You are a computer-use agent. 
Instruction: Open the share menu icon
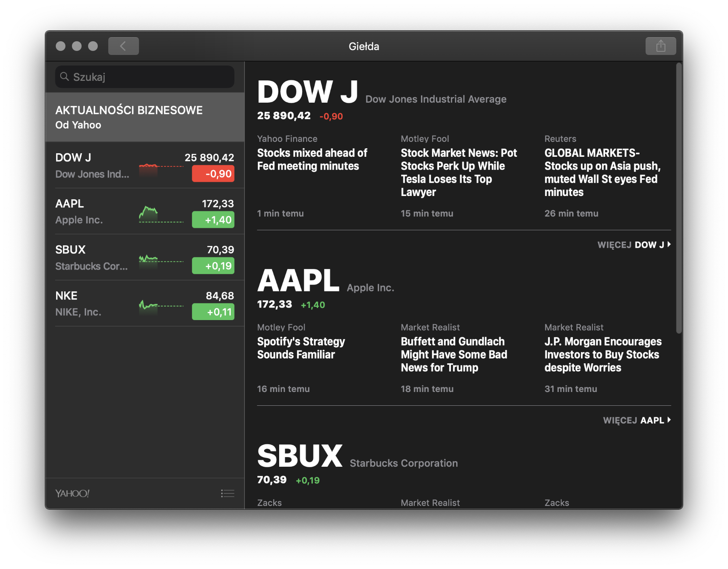tap(661, 46)
